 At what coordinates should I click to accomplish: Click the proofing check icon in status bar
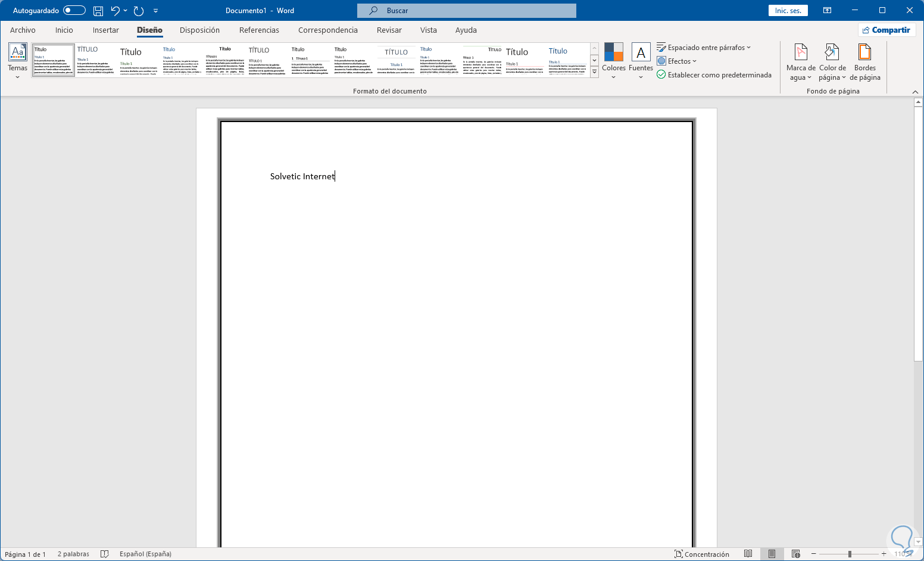point(105,554)
